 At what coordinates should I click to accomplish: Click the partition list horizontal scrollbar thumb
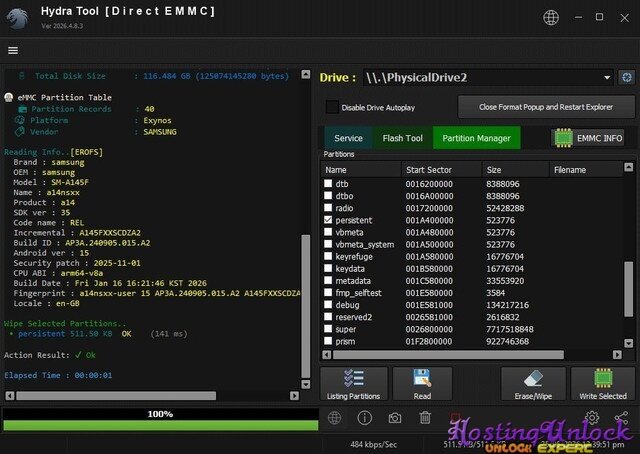pos(448,355)
